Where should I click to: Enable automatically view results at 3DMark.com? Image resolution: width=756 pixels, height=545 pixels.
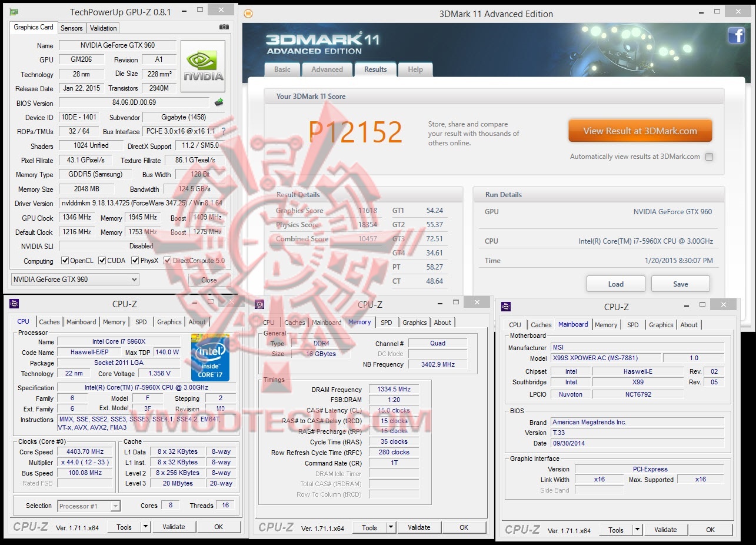click(x=709, y=157)
